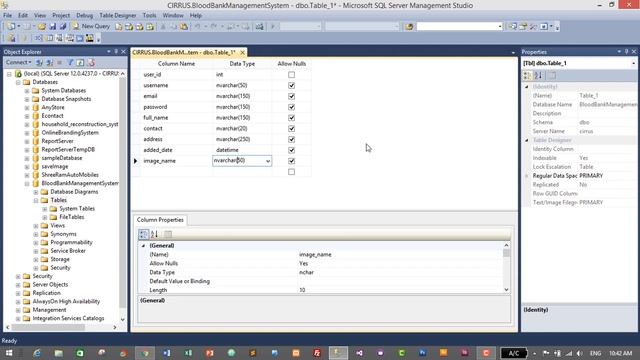Click the Set Primary Key icon
Screen dimensions: 640x360
coord(24,38)
